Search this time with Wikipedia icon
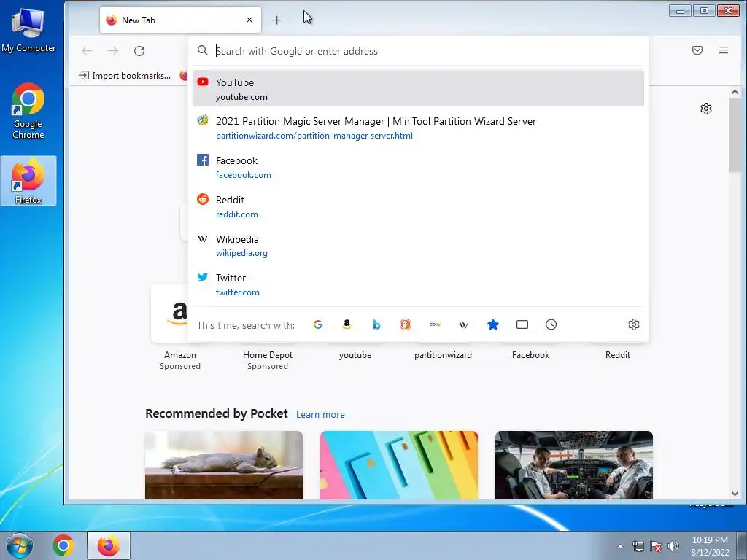 tap(463, 324)
